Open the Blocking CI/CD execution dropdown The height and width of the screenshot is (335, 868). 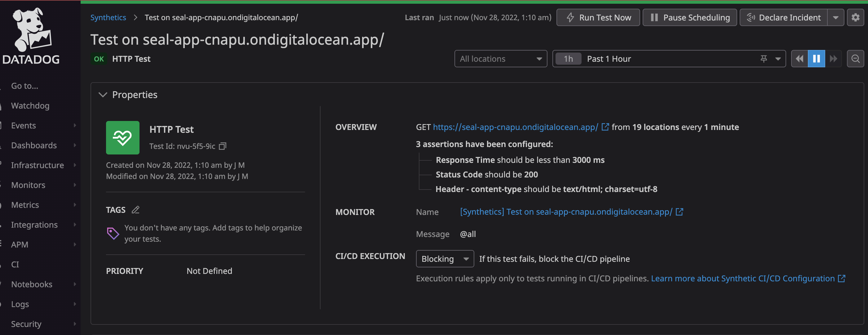pyautogui.click(x=445, y=259)
